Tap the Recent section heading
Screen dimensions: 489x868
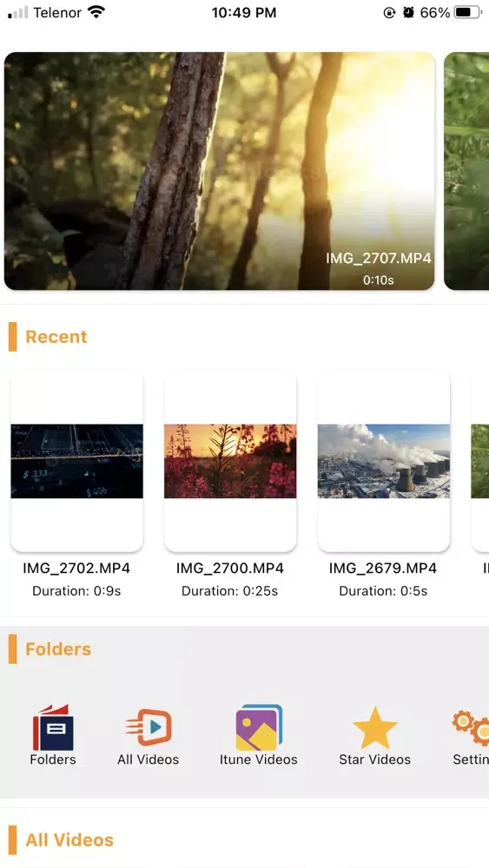(x=56, y=337)
